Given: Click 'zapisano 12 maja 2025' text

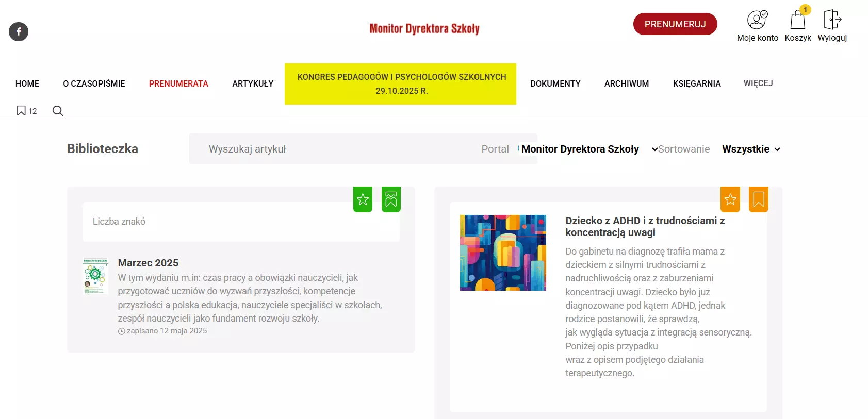Looking at the screenshot, I should coord(167,331).
